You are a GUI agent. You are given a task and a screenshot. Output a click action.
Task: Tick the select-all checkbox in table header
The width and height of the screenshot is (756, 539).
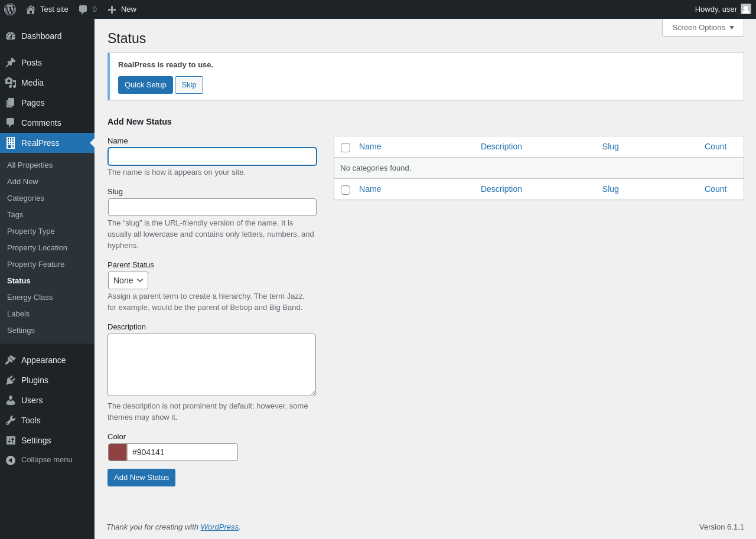[346, 148]
